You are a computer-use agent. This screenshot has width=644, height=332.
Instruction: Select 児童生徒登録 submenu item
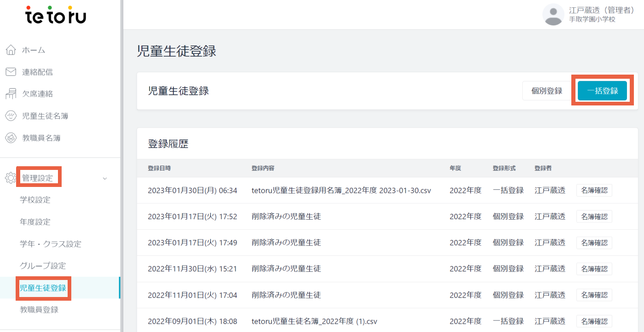[x=43, y=288]
